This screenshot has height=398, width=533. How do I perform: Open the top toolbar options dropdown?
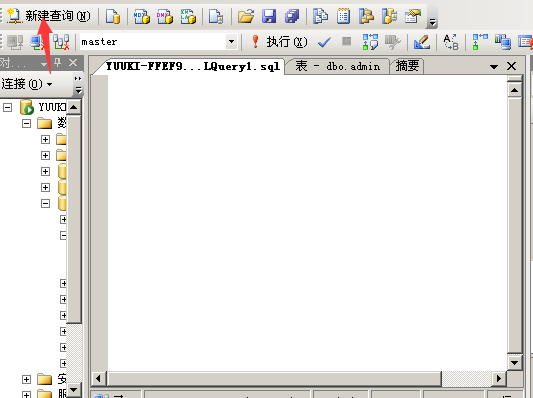[432, 22]
